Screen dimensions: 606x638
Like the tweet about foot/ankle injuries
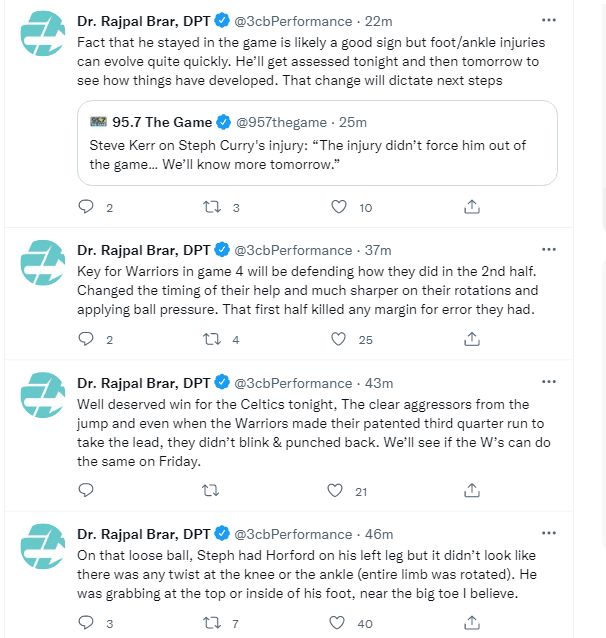click(339, 207)
